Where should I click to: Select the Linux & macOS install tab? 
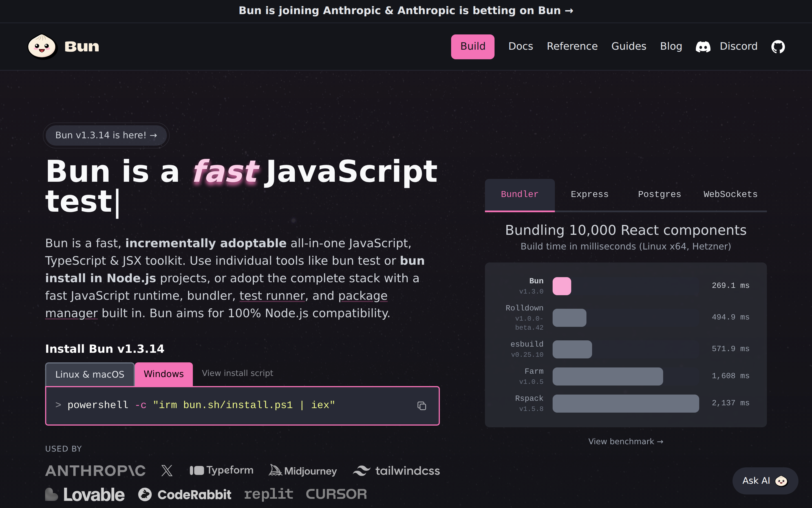click(90, 374)
